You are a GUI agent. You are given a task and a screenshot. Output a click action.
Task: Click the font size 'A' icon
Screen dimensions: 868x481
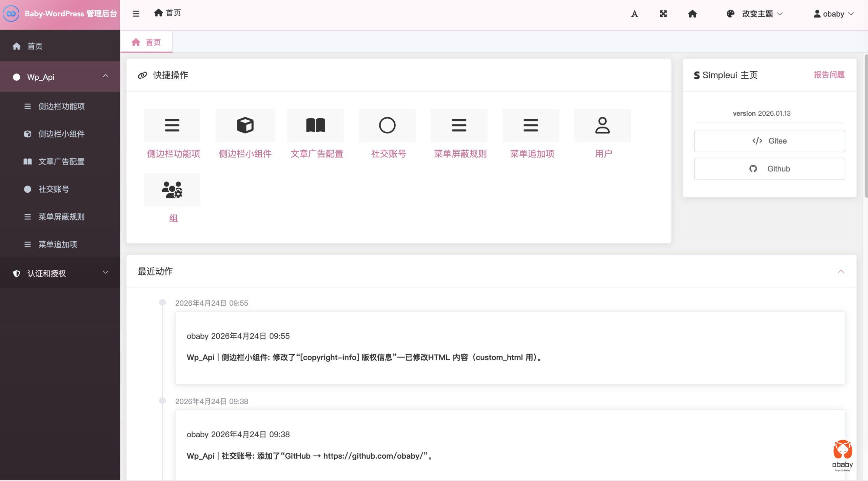[x=634, y=14]
